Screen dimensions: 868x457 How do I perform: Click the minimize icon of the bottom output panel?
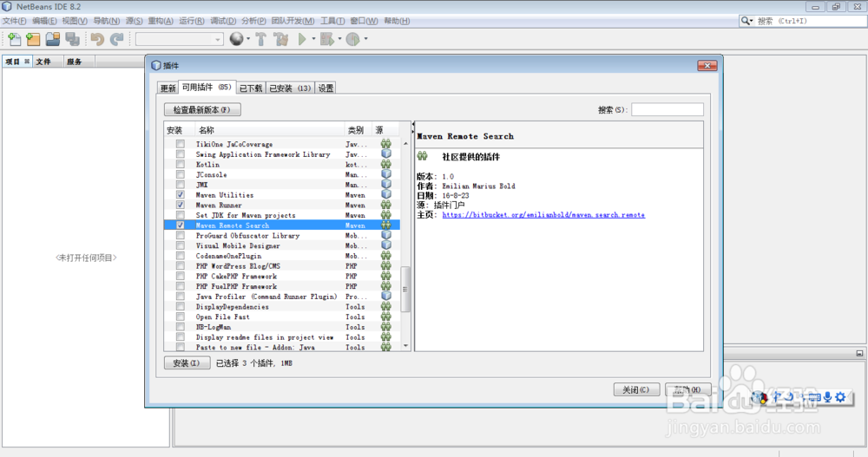point(859,353)
